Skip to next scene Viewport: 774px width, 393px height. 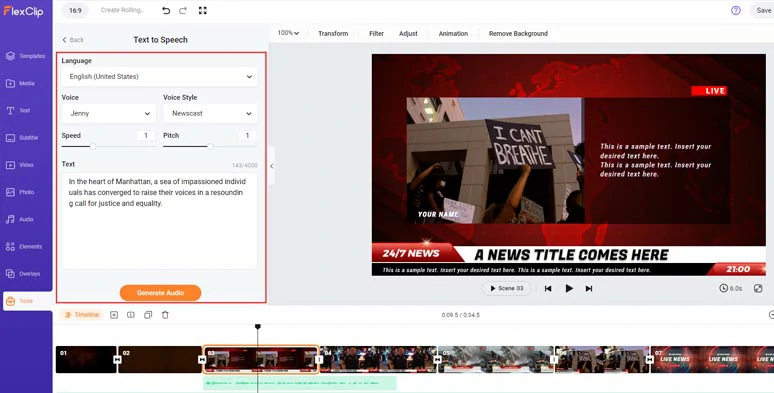588,288
